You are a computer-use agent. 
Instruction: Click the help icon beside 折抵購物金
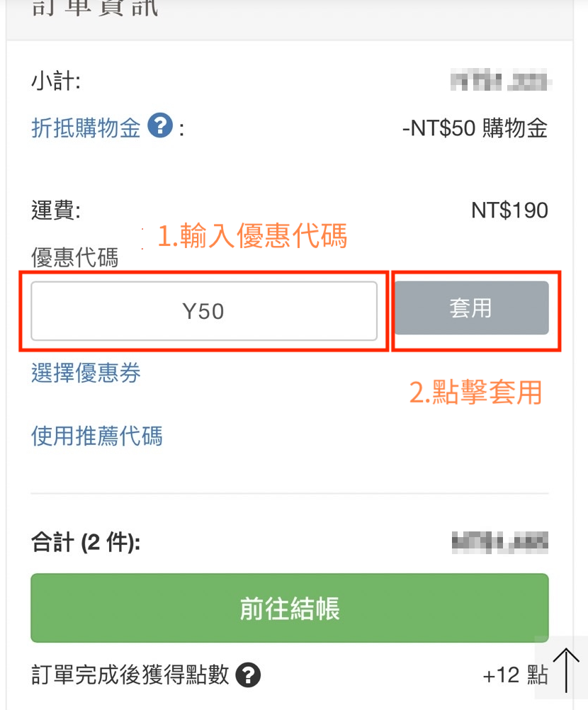[x=161, y=128]
